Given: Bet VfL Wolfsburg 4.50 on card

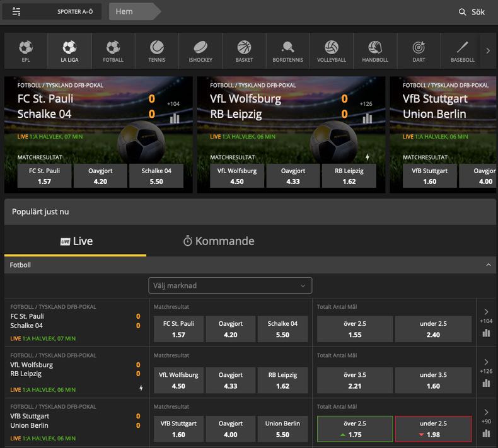Looking at the screenshot, I should [x=237, y=176].
